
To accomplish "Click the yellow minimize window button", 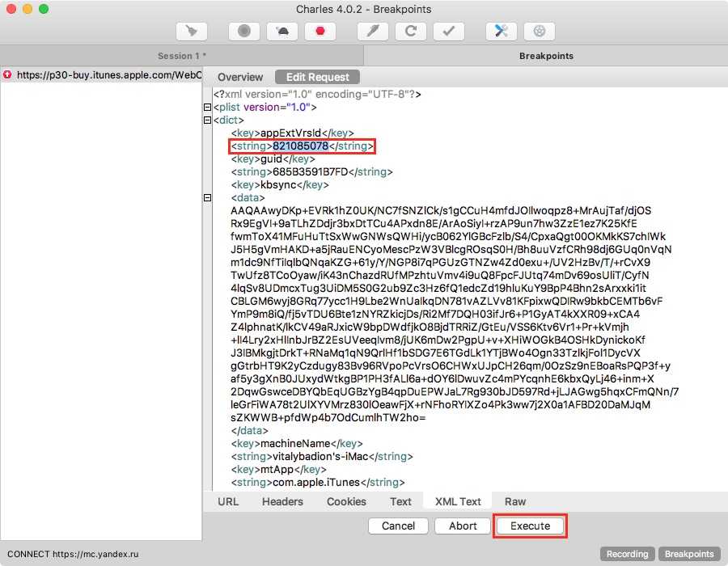I will click(28, 9).
